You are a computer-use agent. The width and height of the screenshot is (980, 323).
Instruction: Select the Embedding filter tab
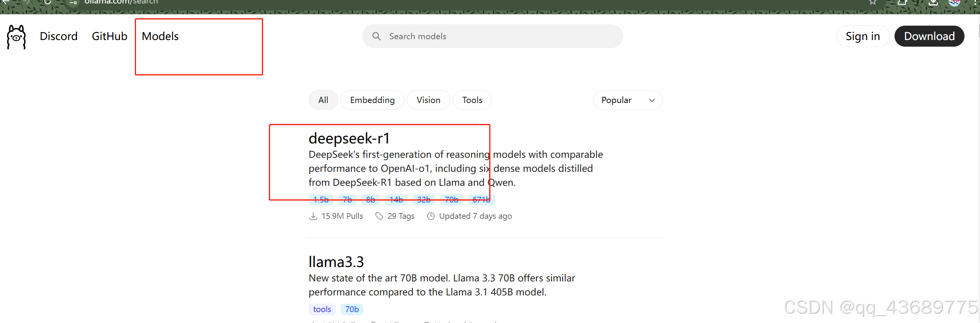coord(372,100)
